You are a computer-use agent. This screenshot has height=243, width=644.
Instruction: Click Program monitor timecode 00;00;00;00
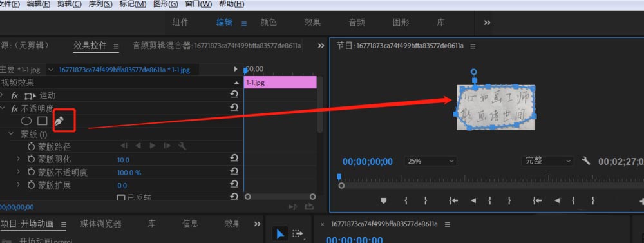point(368,162)
